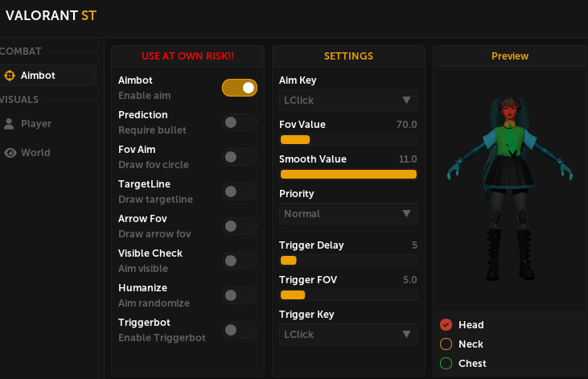This screenshot has width=588, height=379.
Task: Click the Aimbot crosshair icon
Action: pyautogui.click(x=10, y=76)
